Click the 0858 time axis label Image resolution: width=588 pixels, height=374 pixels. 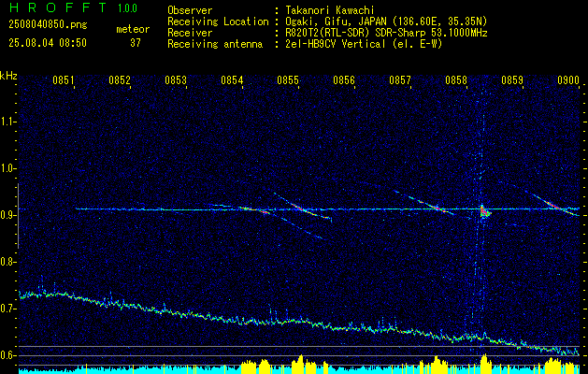coord(456,79)
